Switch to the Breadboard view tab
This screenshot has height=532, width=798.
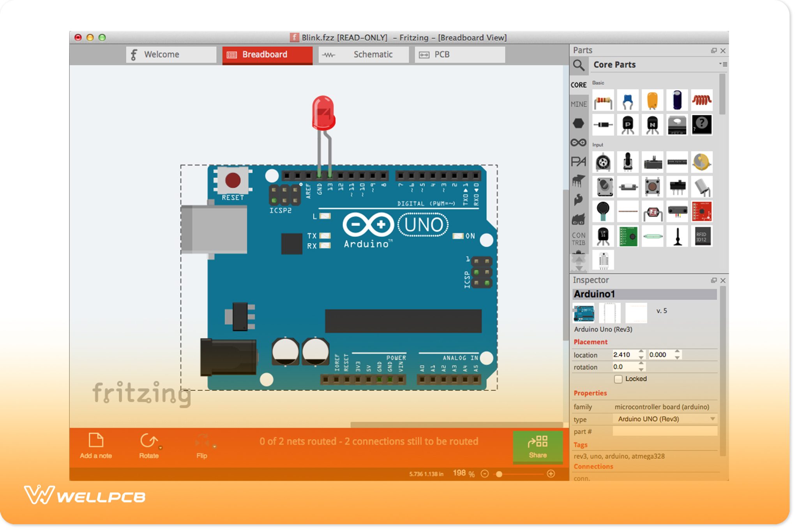[267, 55]
